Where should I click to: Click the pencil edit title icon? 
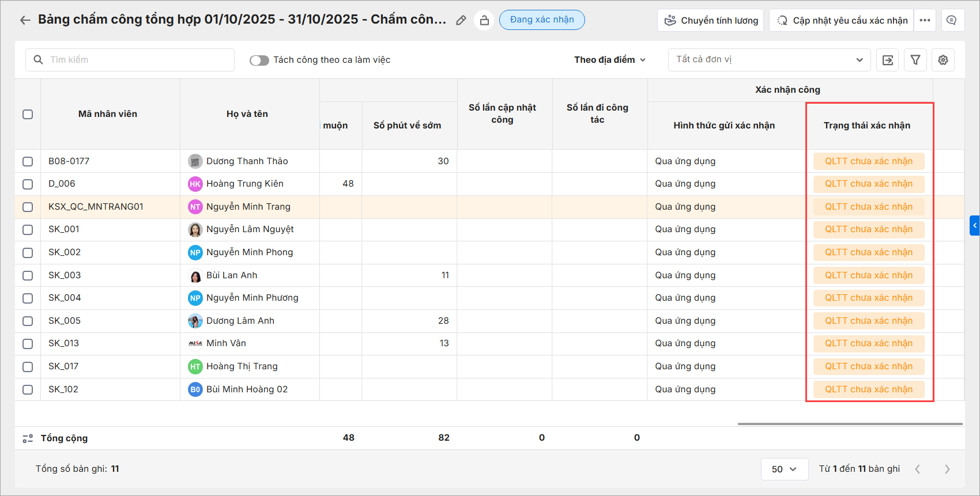click(461, 20)
